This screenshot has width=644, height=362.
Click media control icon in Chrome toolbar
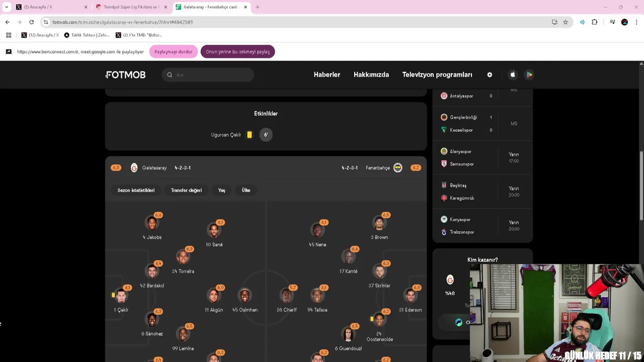pos(612,22)
